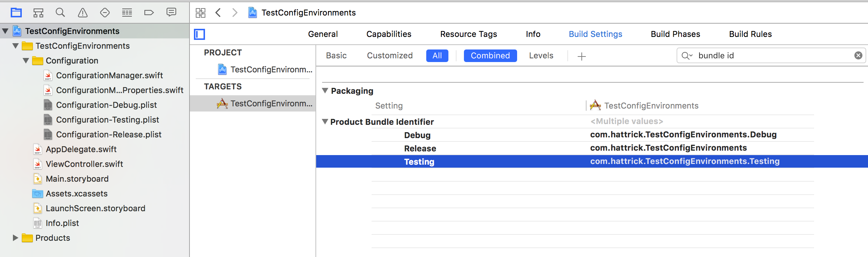Filter settings by Customized

pyautogui.click(x=390, y=55)
